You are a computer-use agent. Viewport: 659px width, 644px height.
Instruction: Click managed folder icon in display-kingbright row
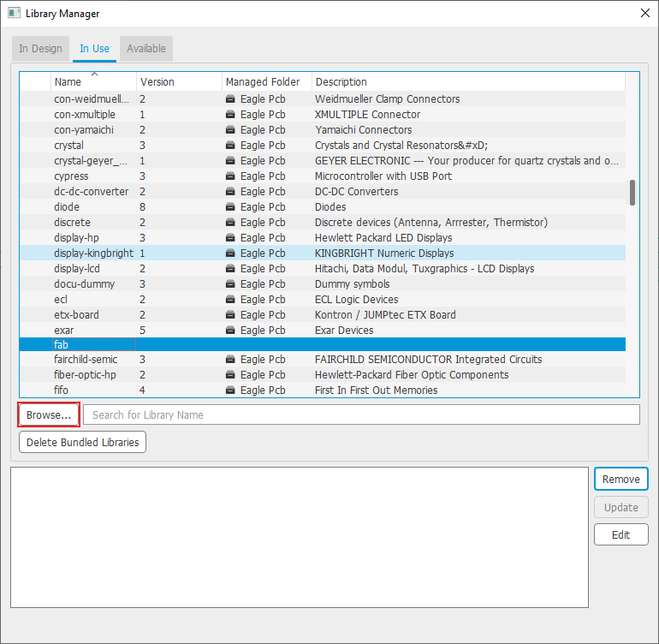[x=230, y=253]
